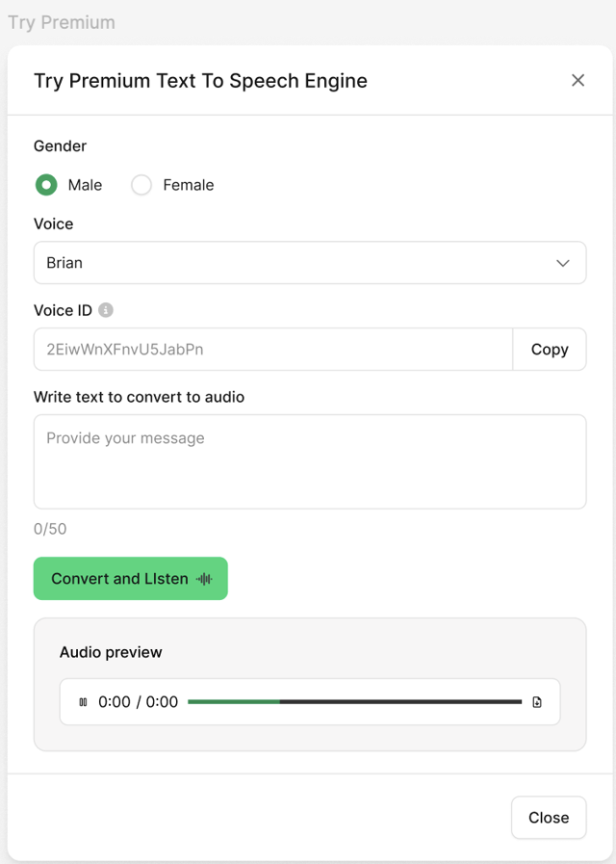This screenshot has width=616, height=864.
Task: Select the Female gender radio button
Action: (x=141, y=185)
